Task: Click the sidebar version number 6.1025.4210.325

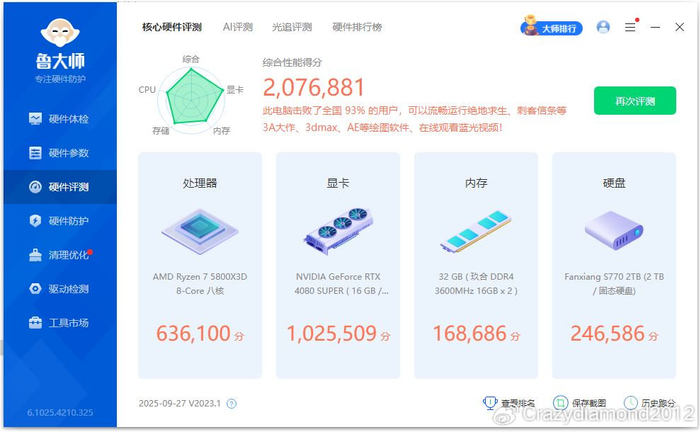Action: [x=60, y=412]
